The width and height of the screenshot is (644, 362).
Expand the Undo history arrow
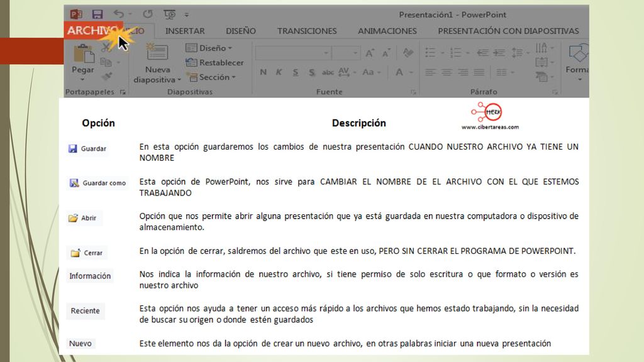pos(130,14)
